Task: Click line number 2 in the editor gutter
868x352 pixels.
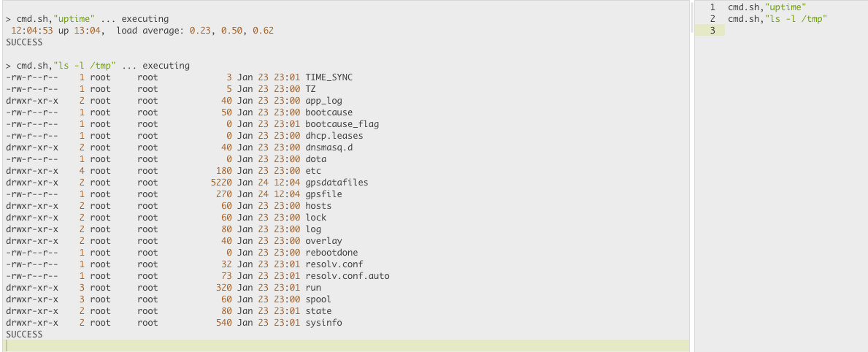Action: [x=712, y=19]
